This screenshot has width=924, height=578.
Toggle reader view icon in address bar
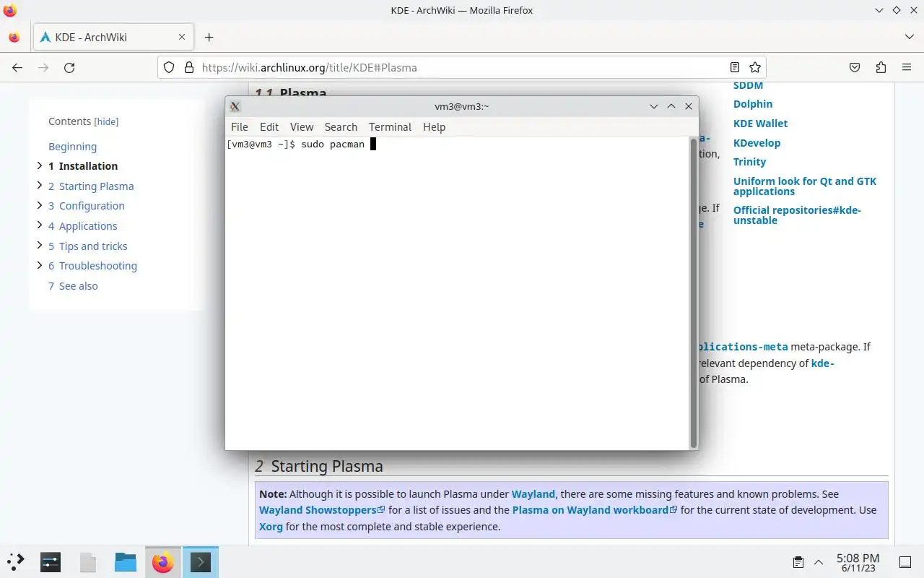pos(735,67)
